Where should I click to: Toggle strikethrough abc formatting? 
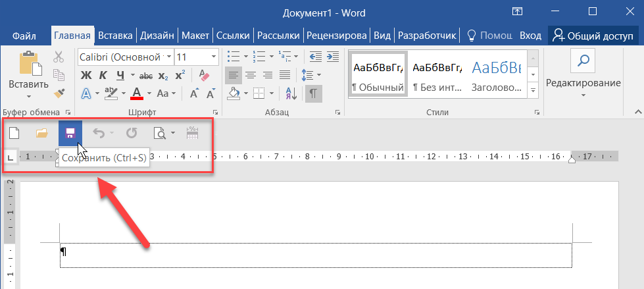point(146,76)
